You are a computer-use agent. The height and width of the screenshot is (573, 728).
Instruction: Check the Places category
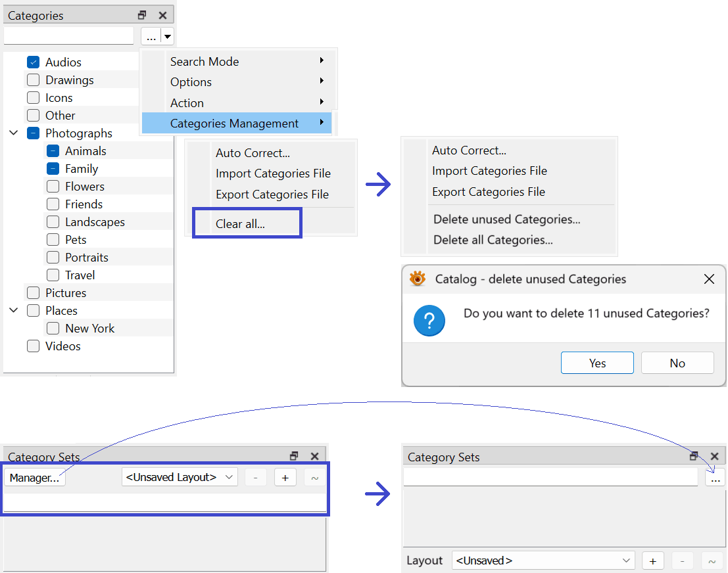(33, 310)
